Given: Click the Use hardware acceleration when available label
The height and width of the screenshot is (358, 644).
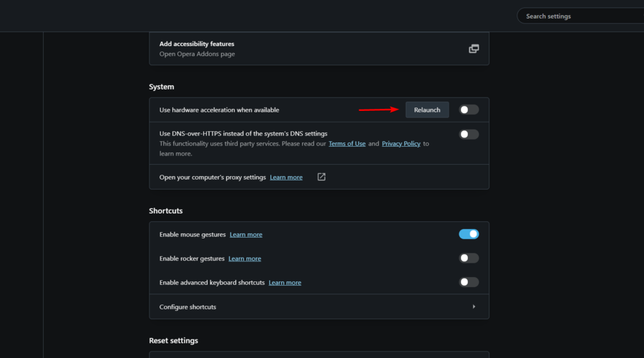Looking at the screenshot, I should pyautogui.click(x=220, y=110).
